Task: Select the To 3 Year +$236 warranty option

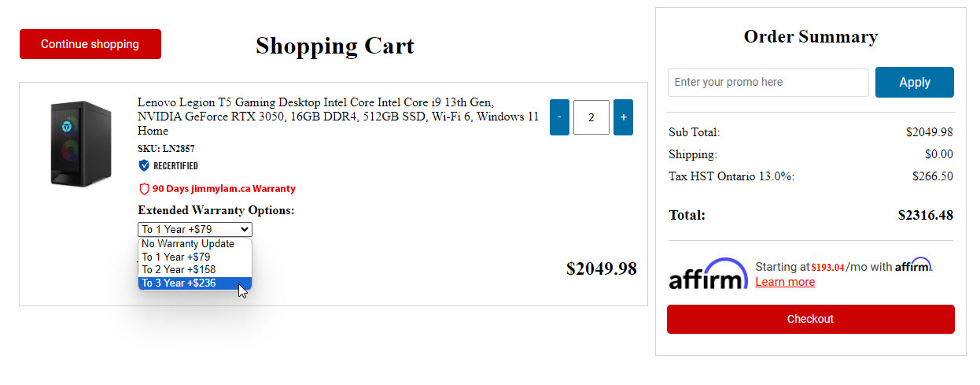Action: point(179,283)
